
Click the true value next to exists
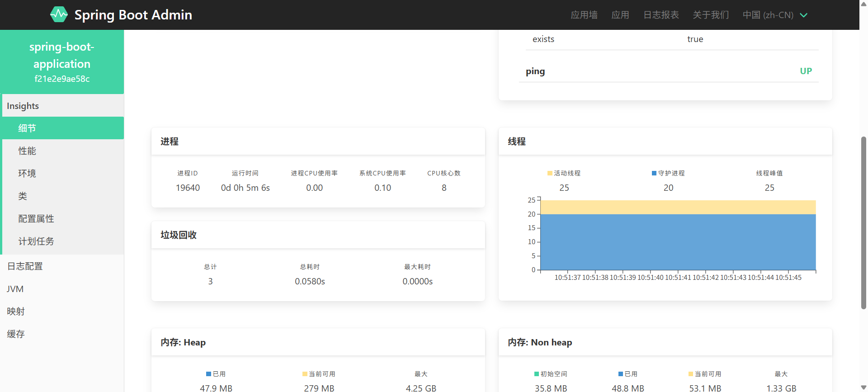[695, 39]
